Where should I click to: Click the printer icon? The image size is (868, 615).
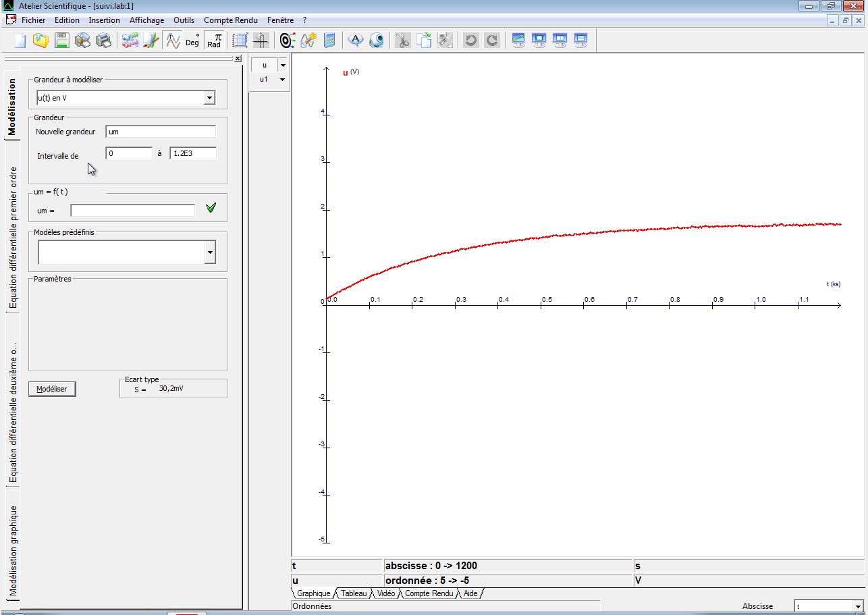[103, 41]
